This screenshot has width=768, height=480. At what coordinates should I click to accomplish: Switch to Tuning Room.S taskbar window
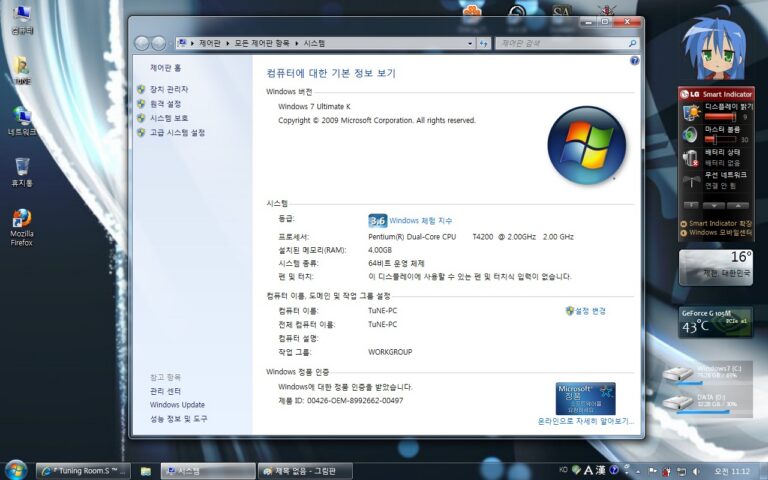click(83, 471)
